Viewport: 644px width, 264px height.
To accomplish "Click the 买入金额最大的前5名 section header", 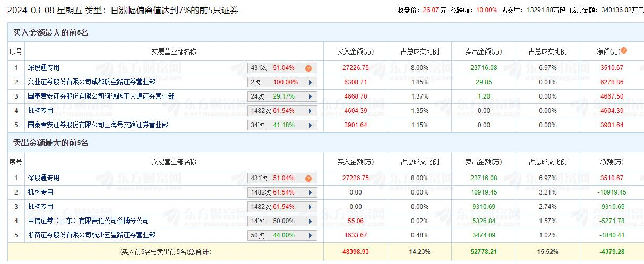I will click(50, 33).
